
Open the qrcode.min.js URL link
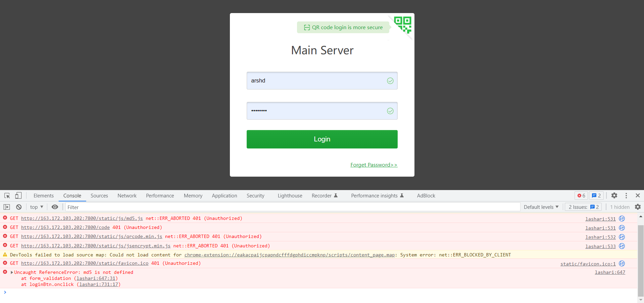click(x=92, y=237)
